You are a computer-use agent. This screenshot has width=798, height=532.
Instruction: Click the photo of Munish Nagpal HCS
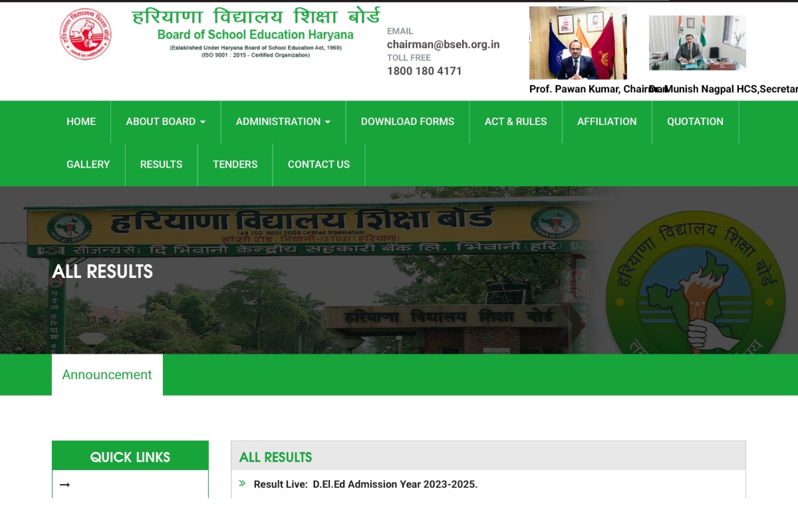(x=698, y=43)
